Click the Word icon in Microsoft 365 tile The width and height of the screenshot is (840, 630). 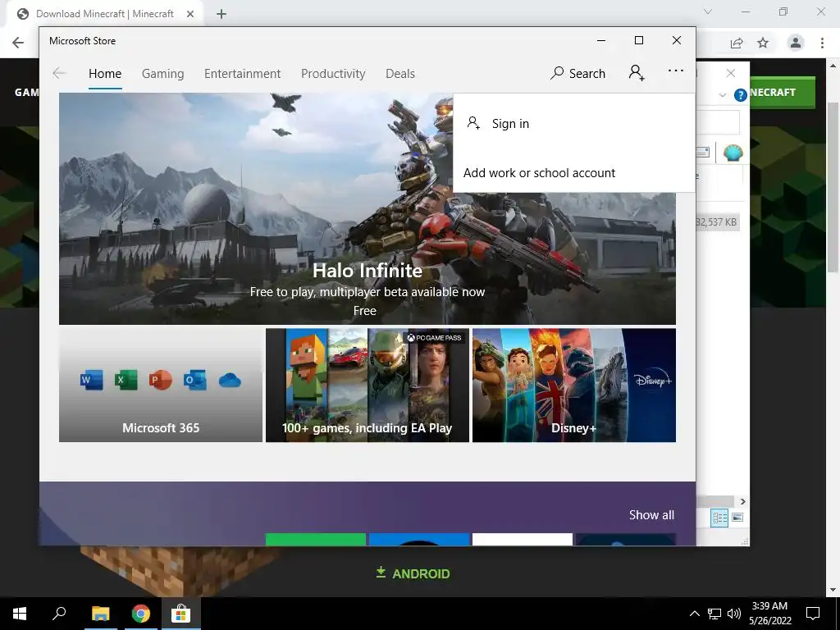click(92, 381)
